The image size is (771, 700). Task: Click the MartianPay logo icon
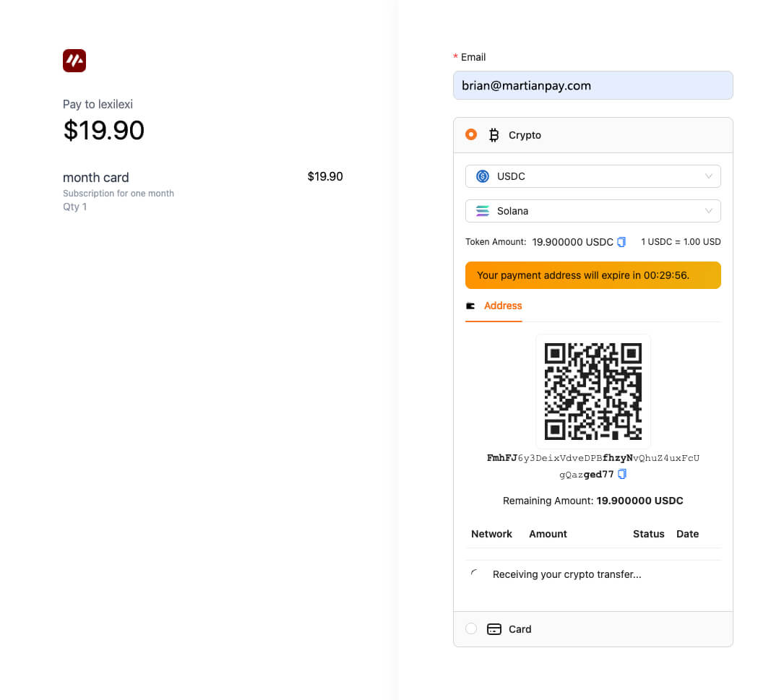(74, 61)
